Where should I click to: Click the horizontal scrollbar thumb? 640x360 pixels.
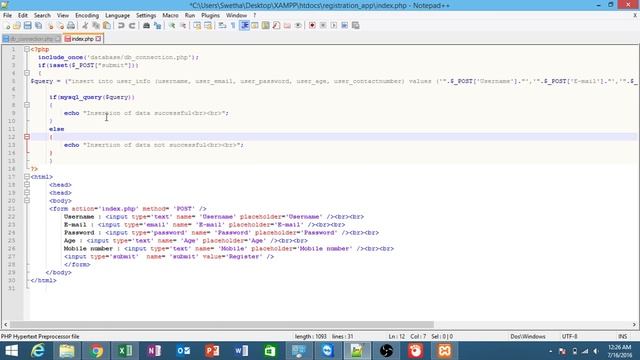click(222, 324)
